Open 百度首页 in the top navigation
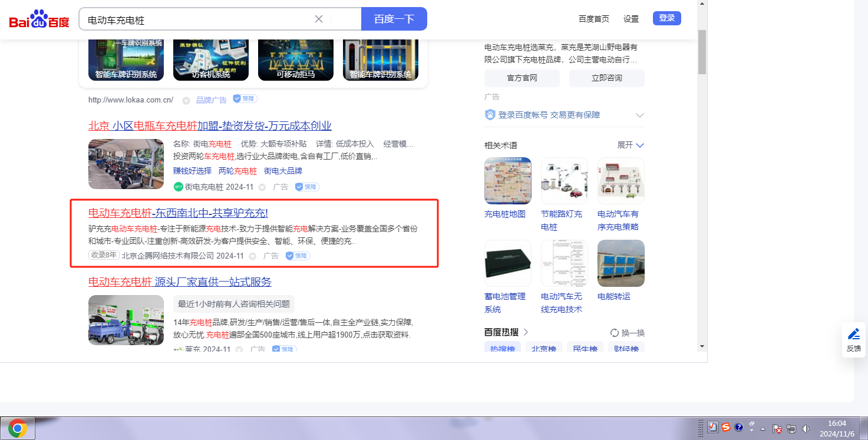This screenshot has height=440, width=868. [x=594, y=19]
